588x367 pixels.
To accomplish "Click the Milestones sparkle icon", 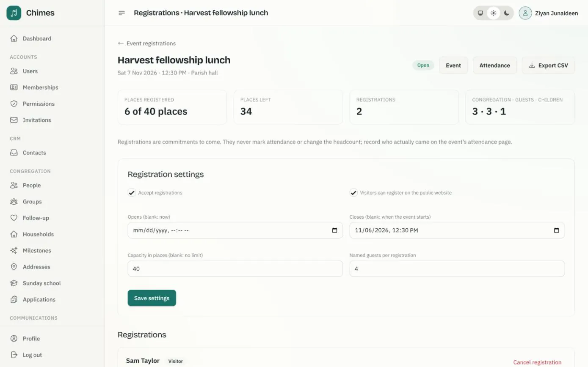I will pos(14,250).
